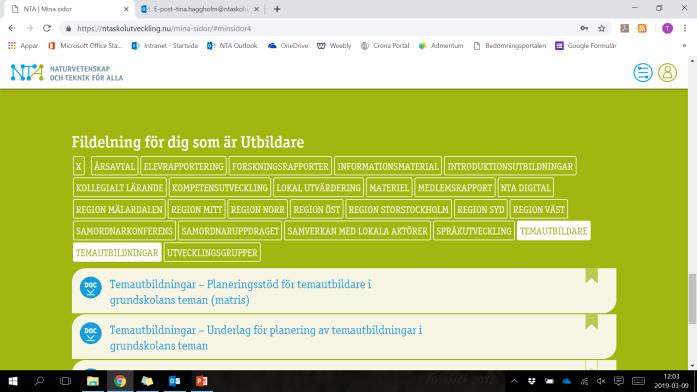Open the PDF extension icon in toolbar
This screenshot has height=392, width=697.
click(625, 28)
